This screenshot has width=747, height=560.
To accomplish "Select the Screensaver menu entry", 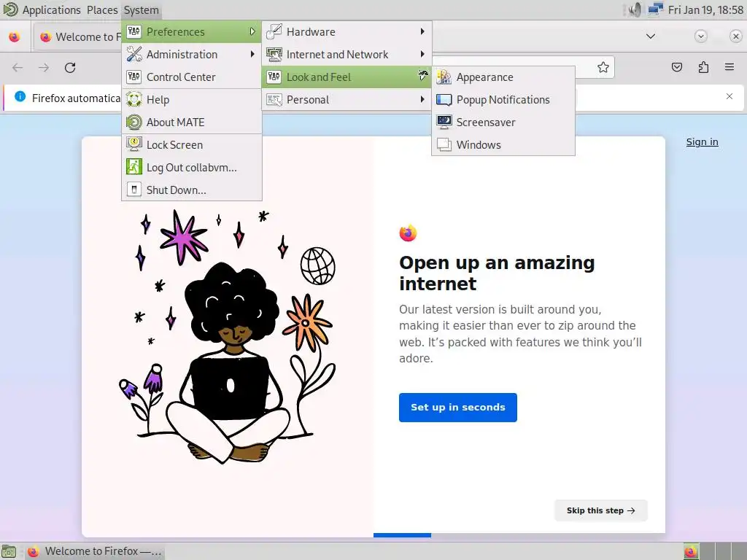I will [503, 122].
